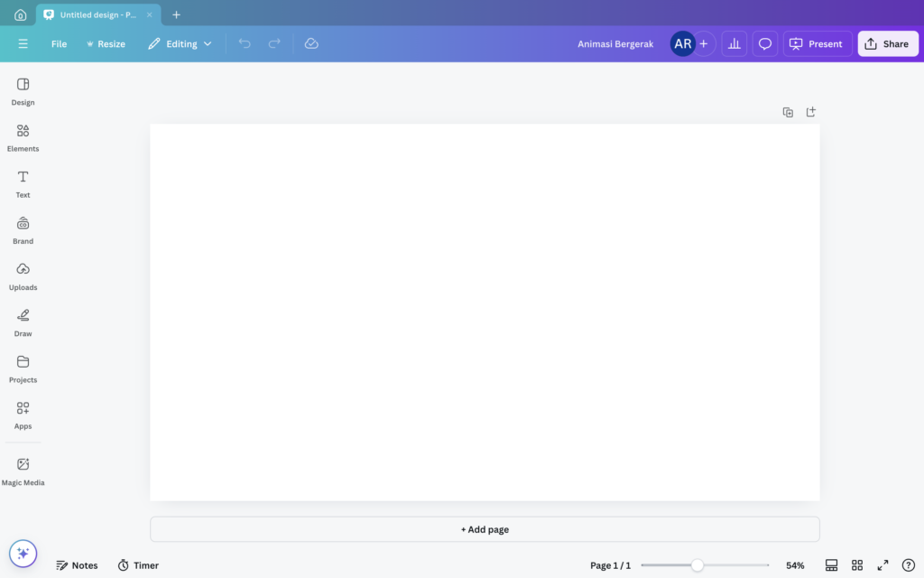This screenshot has width=924, height=578.
Task: Open the analytics chart icon
Action: [735, 43]
